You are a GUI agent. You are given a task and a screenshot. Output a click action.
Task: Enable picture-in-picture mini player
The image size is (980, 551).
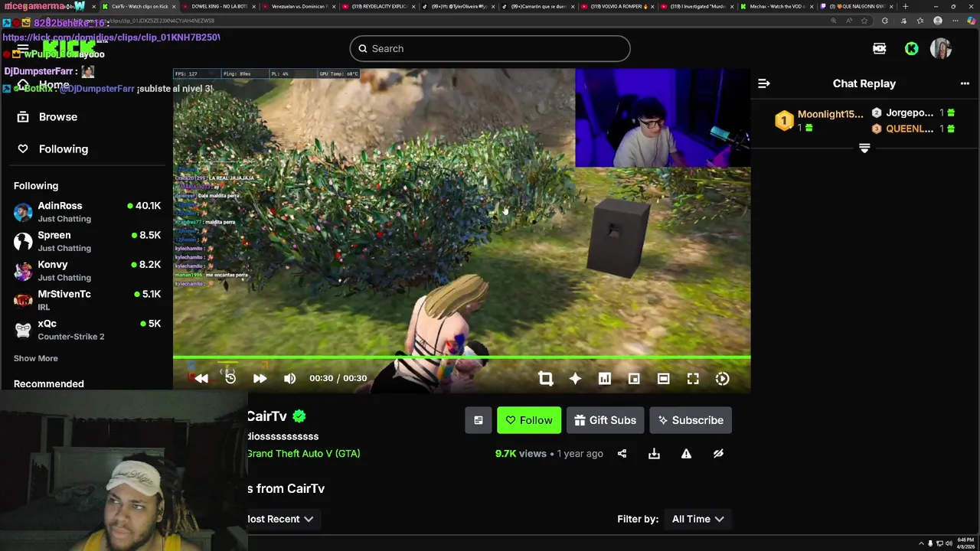pos(634,378)
